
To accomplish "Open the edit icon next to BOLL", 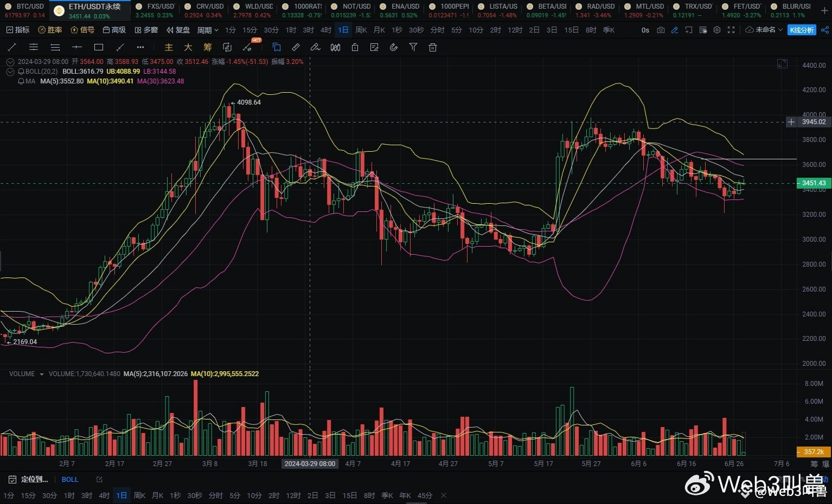I will click(x=99, y=480).
